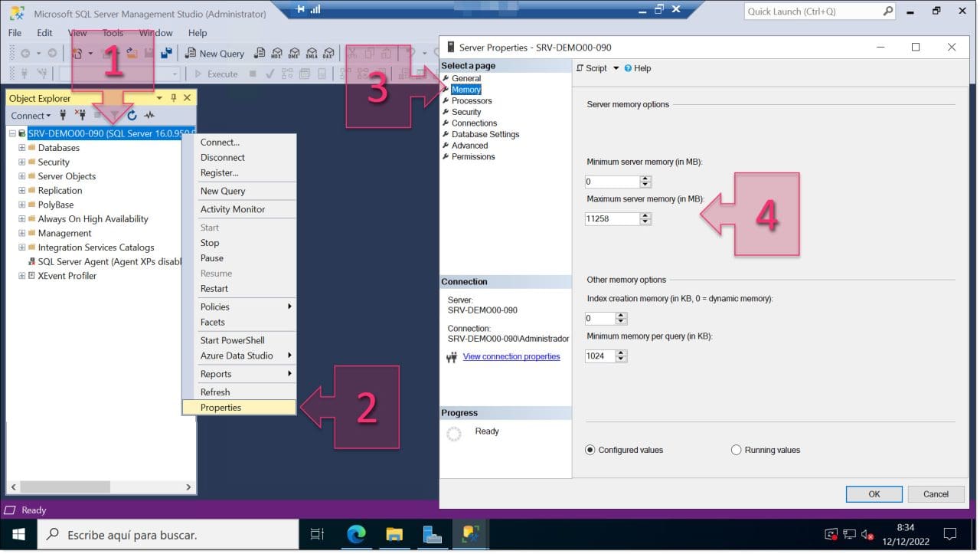Open the Connections page
Image resolution: width=980 pixels, height=554 pixels.
pyautogui.click(x=474, y=123)
